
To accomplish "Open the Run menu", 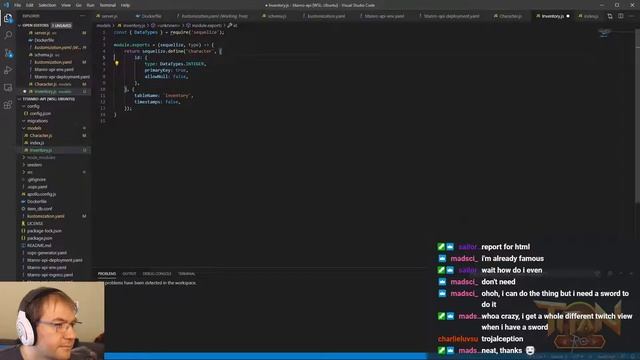I will coord(91,5).
